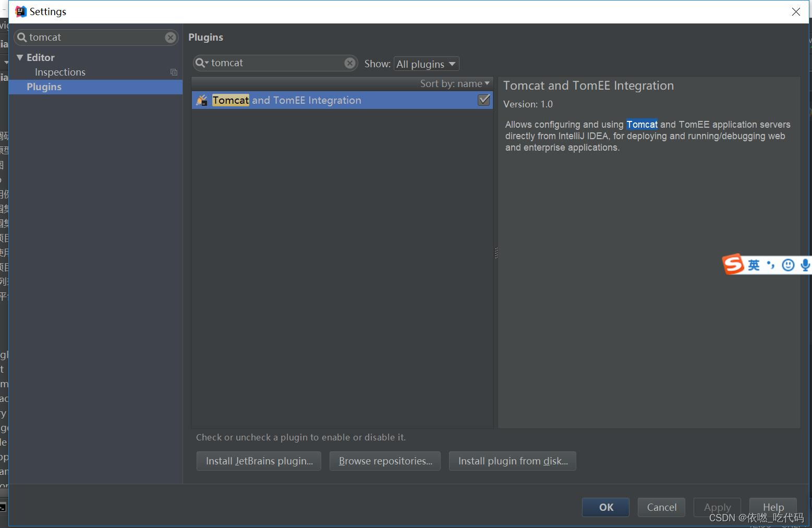Click the Sogou input method S logo
Screen dimensions: 812x528
733,264
